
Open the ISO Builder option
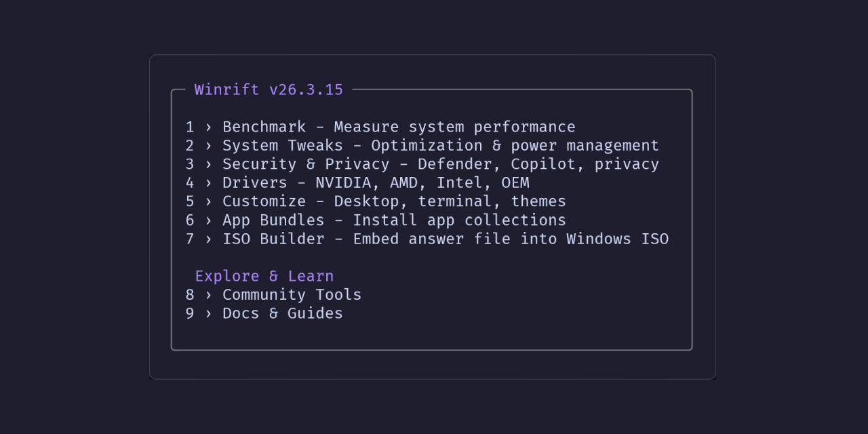pyautogui.click(x=274, y=239)
